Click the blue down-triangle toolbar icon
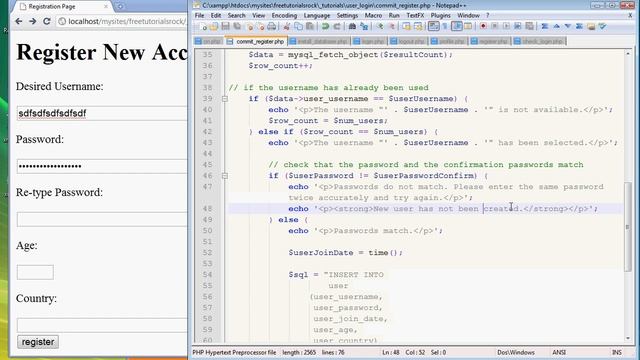Image resolution: width=640 pixels, height=360 pixels. point(568,27)
